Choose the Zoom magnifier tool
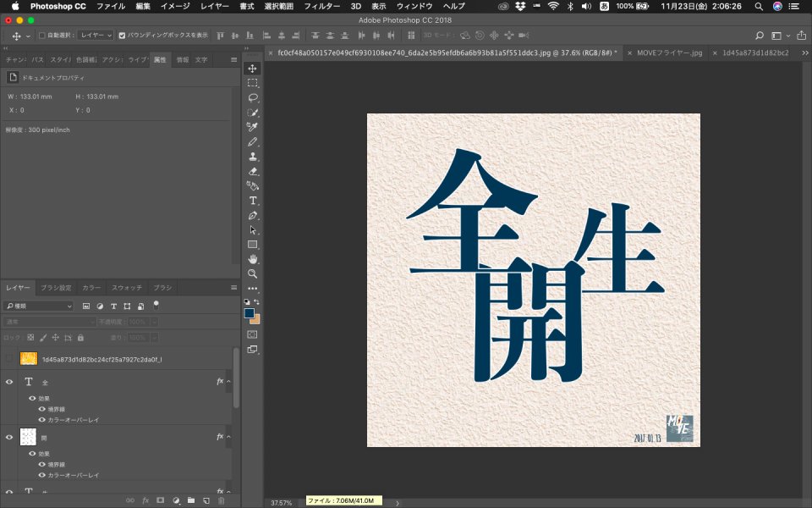The image size is (812, 508). (x=252, y=274)
